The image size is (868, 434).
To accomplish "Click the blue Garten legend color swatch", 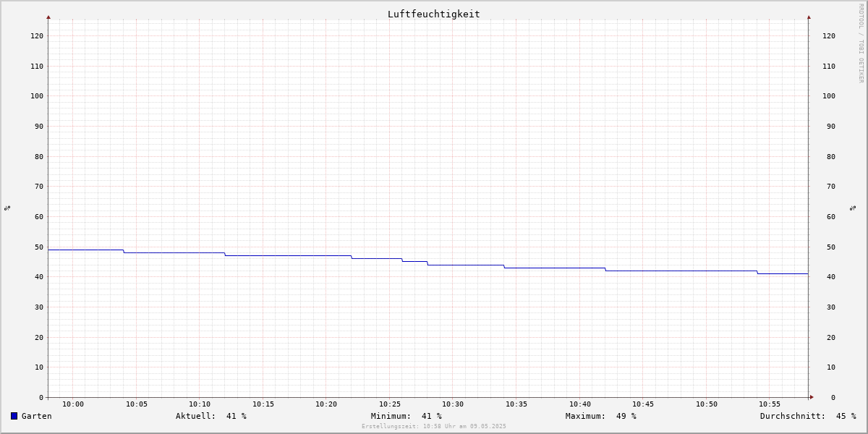I will click(14, 416).
